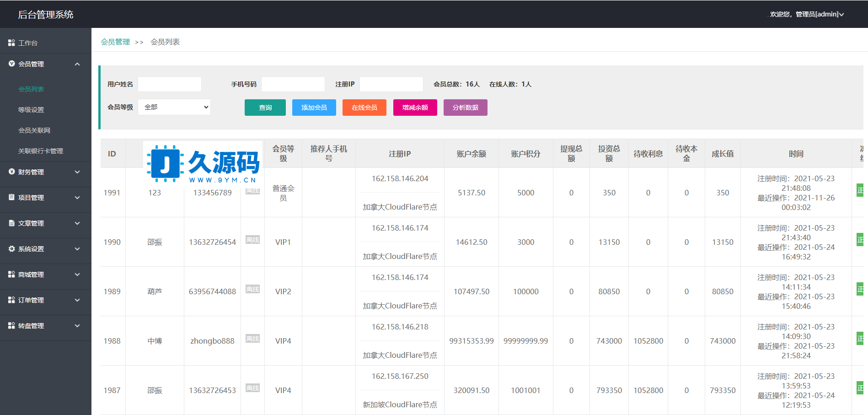Click the 会员管理 sidebar icon
868x415 pixels.
tap(11, 64)
